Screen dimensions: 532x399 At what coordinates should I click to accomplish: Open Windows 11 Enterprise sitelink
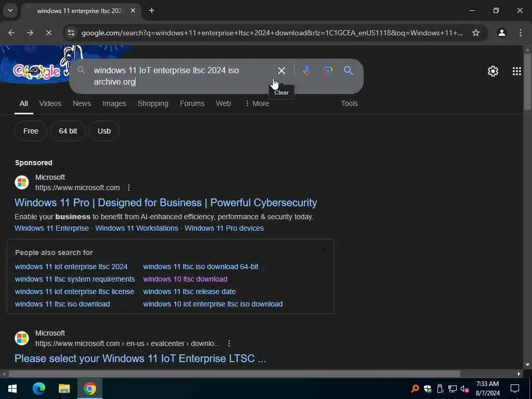point(51,228)
